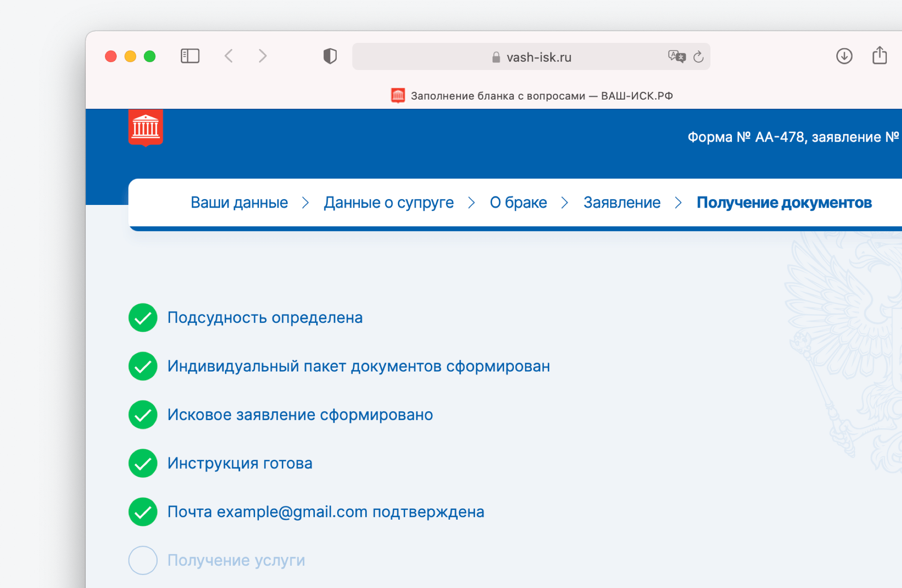Go back with the browser back arrow

(229, 56)
